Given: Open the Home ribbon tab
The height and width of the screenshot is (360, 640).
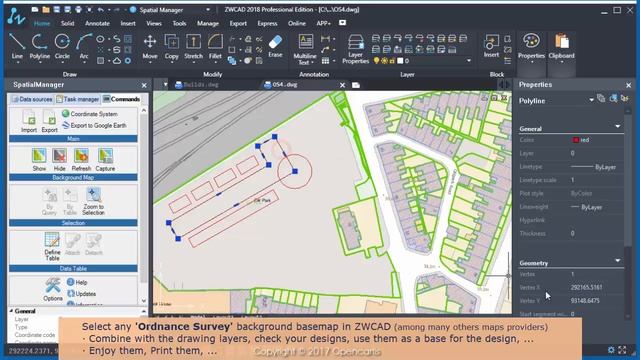Looking at the screenshot, I should 42,24.
